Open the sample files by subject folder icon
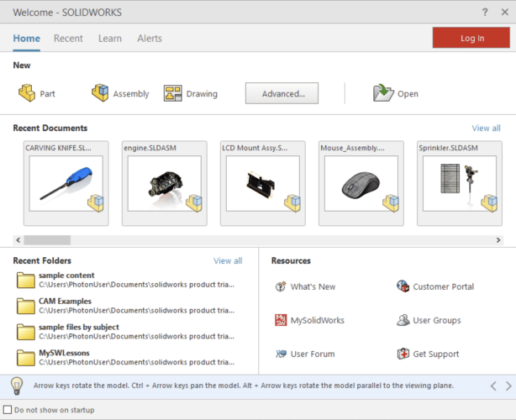516x420 pixels. [x=26, y=332]
